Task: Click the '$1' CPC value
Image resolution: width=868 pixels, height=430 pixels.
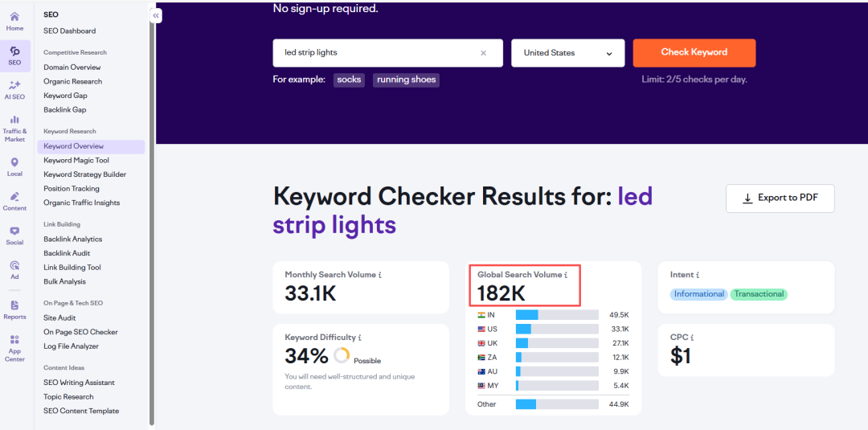Action: point(681,356)
